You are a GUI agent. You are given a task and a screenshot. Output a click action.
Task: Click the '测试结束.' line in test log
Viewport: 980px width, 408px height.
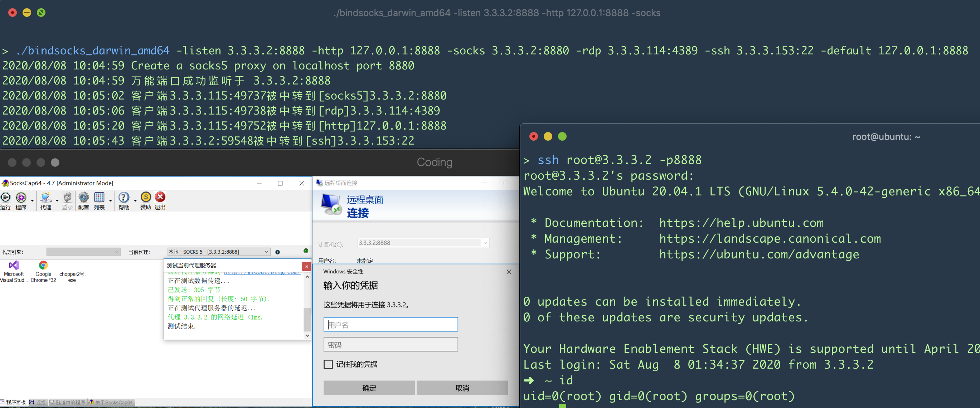[x=182, y=326]
